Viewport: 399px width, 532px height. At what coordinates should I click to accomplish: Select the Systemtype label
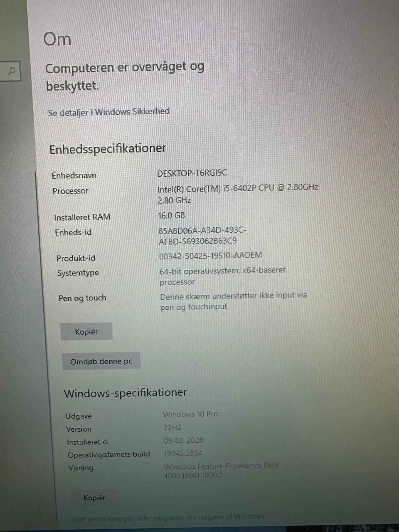(78, 273)
